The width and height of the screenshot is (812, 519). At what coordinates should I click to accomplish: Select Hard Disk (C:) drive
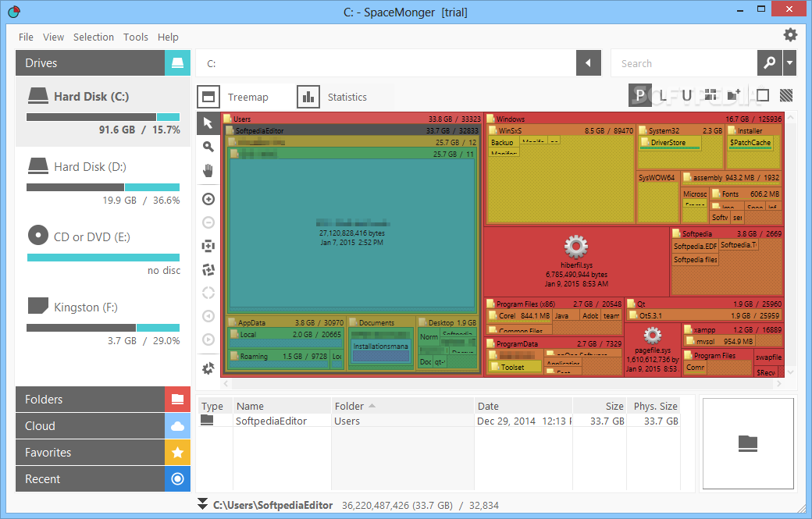(x=103, y=112)
